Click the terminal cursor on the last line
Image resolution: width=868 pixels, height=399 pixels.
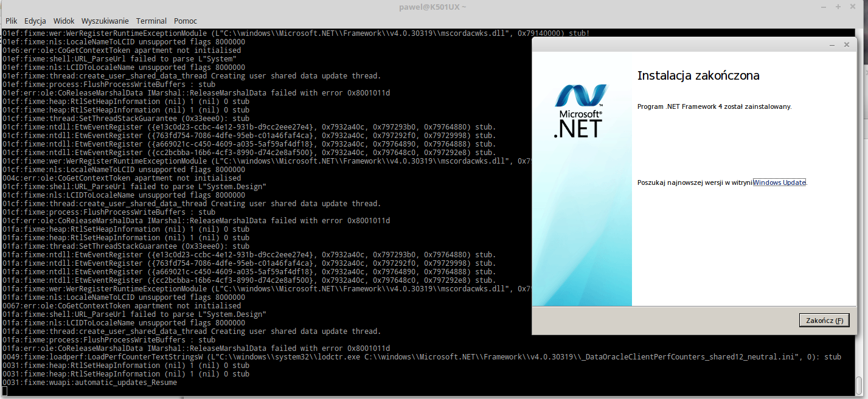point(5,390)
